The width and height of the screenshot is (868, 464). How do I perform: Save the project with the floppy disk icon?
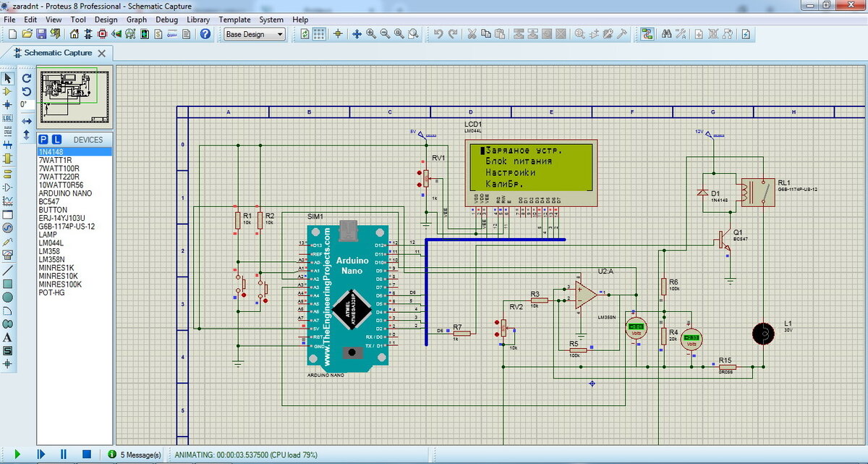(x=41, y=34)
